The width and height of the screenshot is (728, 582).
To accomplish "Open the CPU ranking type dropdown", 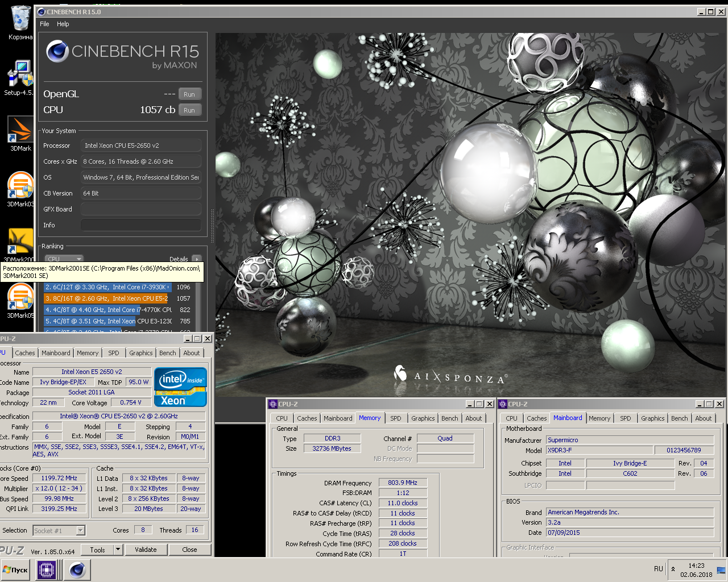I will [64, 259].
